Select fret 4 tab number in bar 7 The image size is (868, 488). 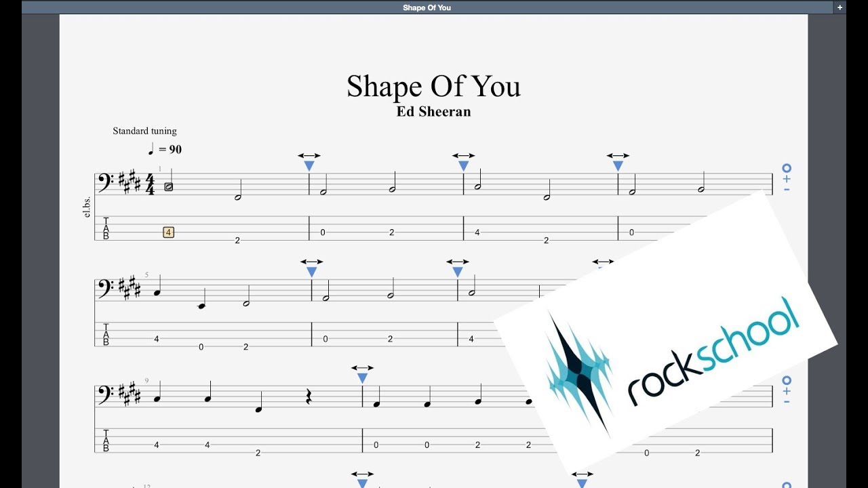point(471,338)
